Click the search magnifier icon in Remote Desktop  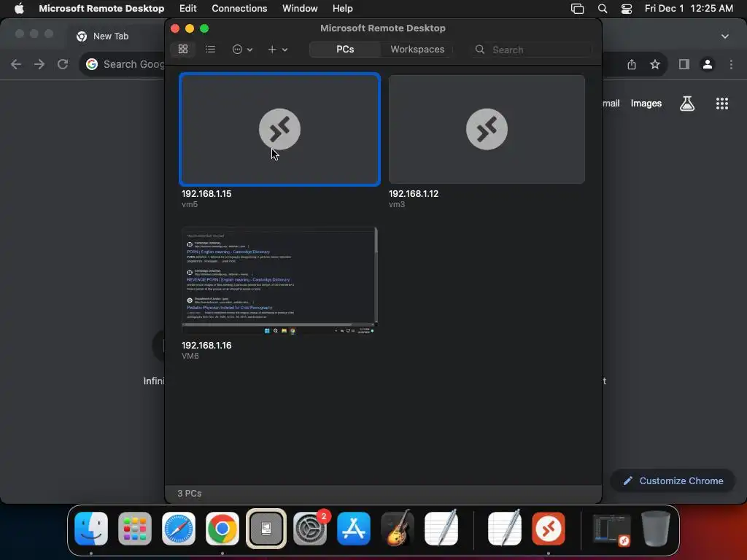(480, 50)
